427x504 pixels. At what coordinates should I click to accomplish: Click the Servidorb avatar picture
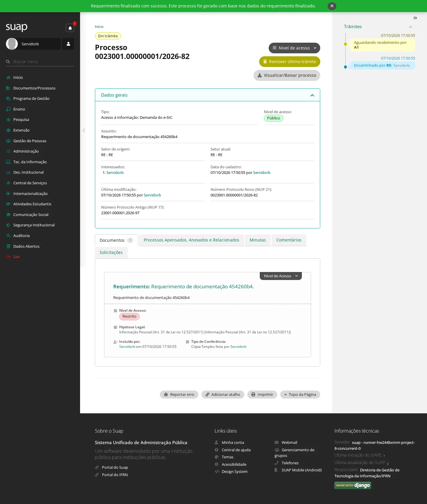coord(12,44)
